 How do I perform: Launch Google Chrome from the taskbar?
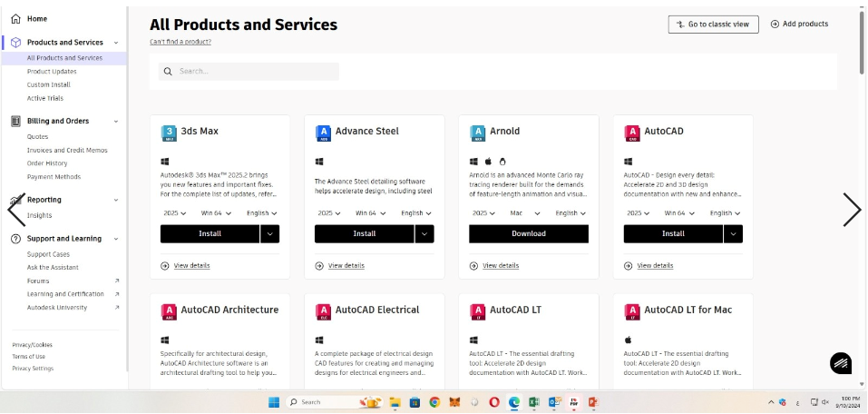pos(434,402)
